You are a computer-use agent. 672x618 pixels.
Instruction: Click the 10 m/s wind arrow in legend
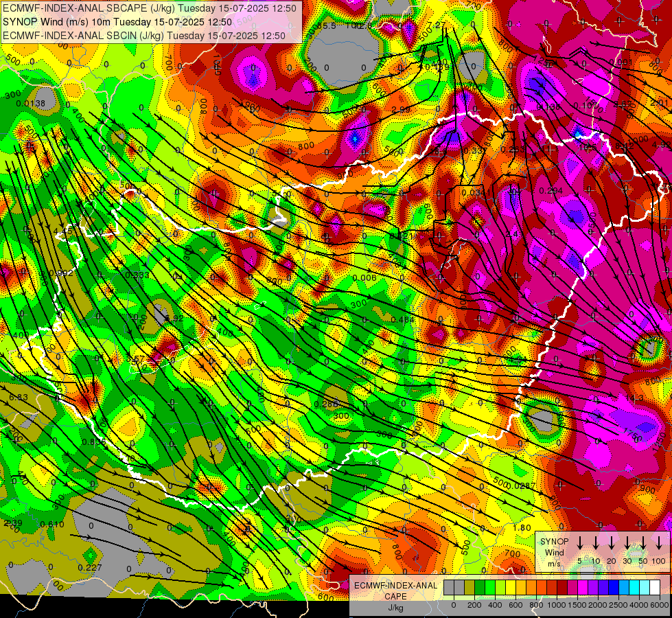tap(596, 543)
